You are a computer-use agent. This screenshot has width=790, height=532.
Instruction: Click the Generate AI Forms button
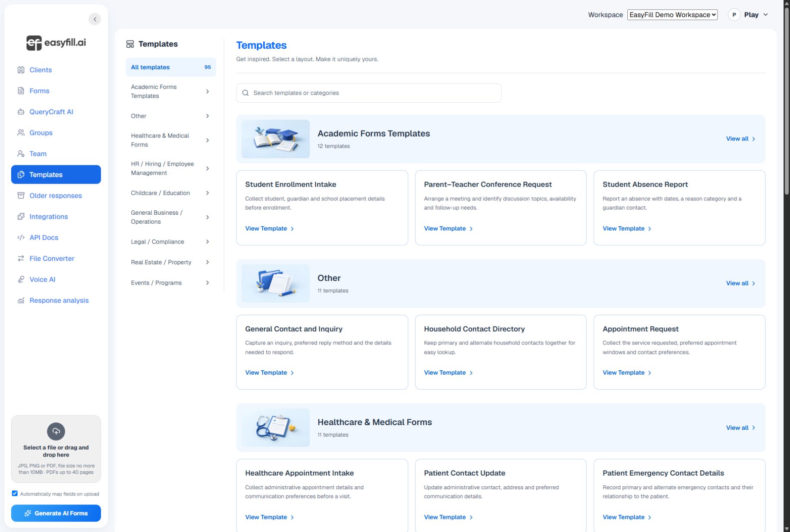56,513
